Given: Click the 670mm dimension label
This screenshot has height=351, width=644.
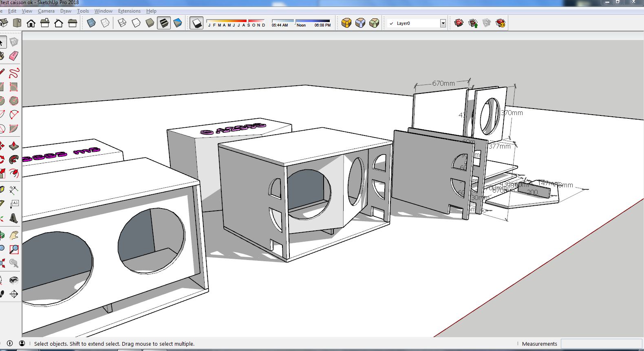Looking at the screenshot, I should pyautogui.click(x=443, y=83).
